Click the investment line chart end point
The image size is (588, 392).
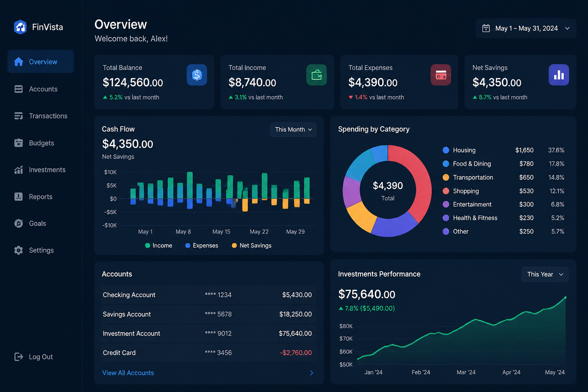(x=565, y=297)
